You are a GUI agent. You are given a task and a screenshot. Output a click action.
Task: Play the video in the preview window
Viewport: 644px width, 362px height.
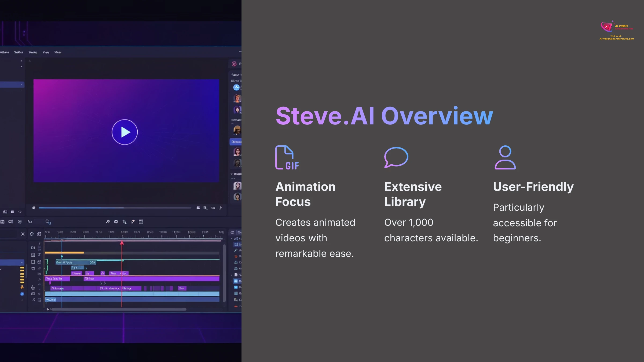(125, 132)
